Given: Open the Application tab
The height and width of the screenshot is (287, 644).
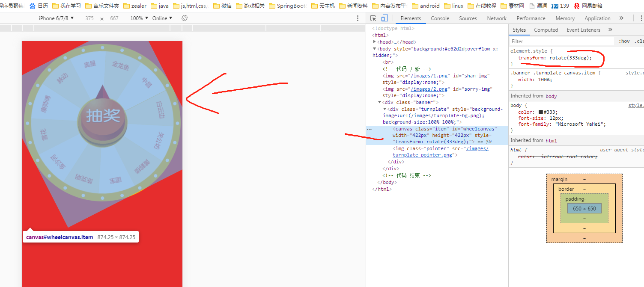Looking at the screenshot, I should pyautogui.click(x=597, y=18).
